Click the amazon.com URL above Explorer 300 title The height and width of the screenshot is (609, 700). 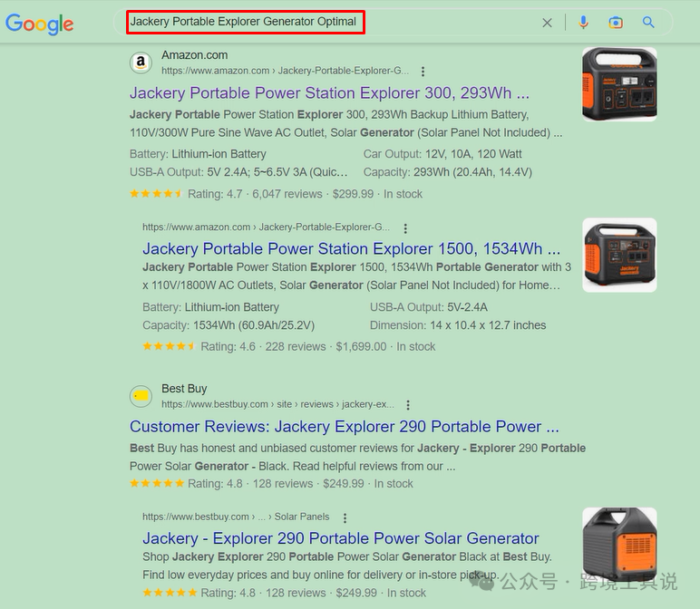[x=285, y=71]
